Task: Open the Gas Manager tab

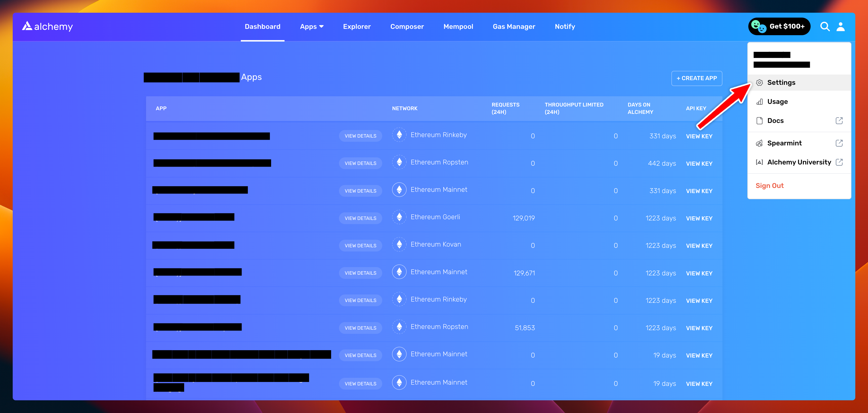Action: point(514,26)
